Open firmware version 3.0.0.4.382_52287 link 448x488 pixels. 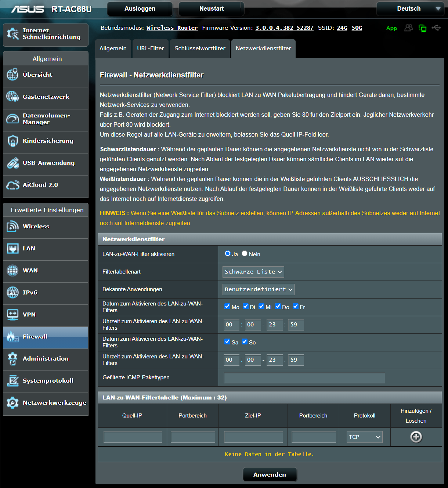coord(285,28)
